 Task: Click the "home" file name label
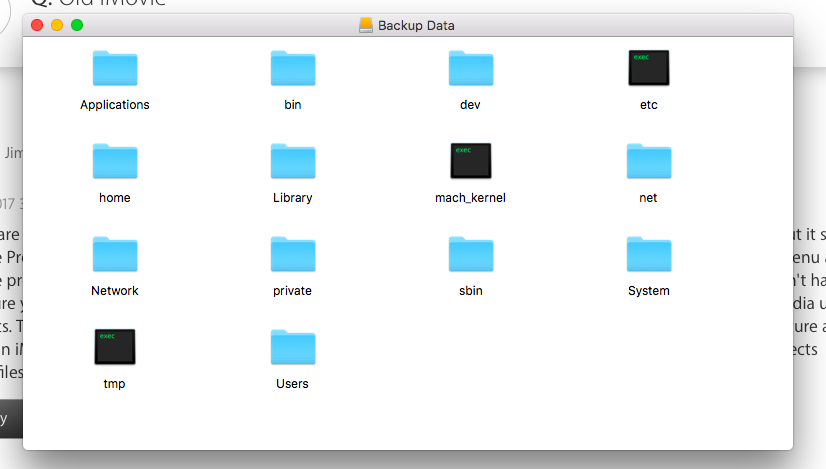point(115,198)
